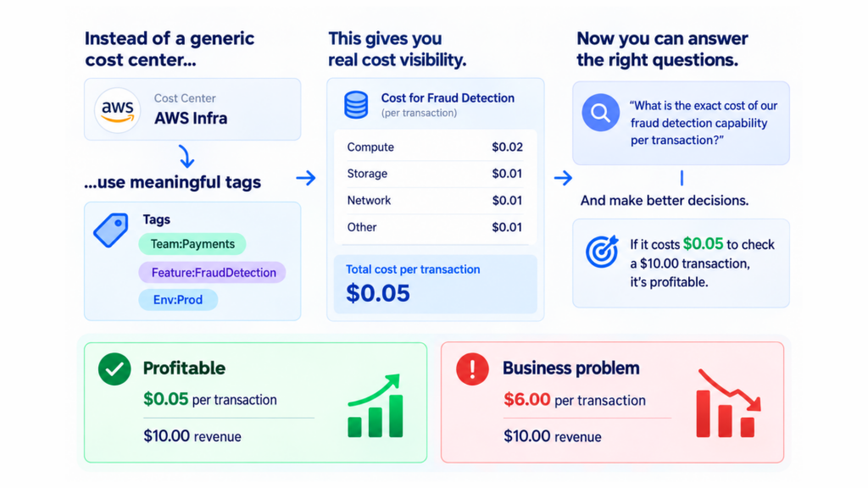This screenshot has height=488, width=868.
Task: Click the Other cost value $0.01
Action: [x=507, y=227]
